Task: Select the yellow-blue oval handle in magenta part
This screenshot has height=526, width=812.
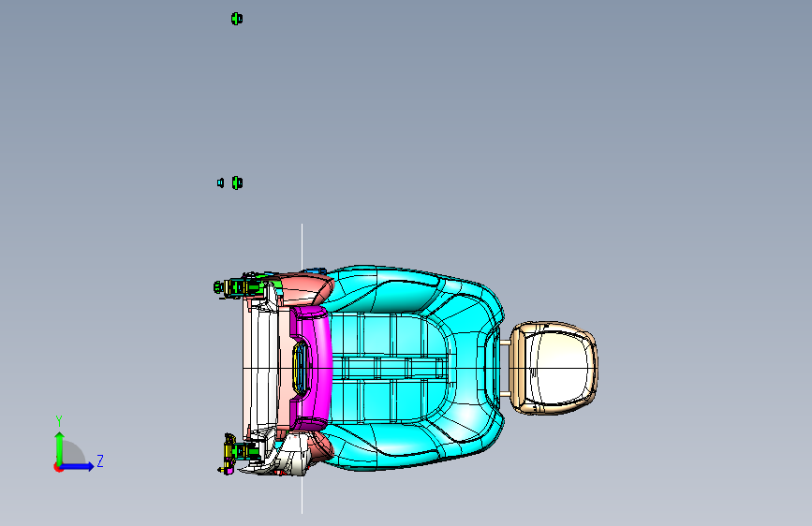Action: point(301,368)
